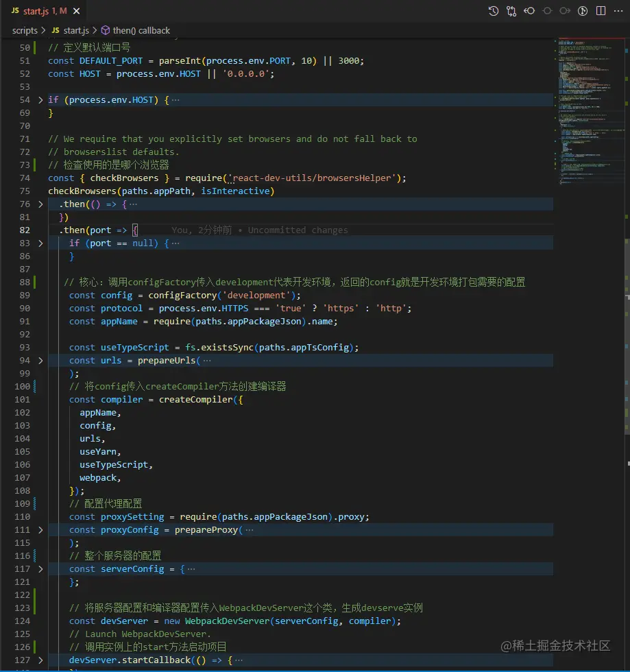Image resolution: width=630 pixels, height=672 pixels.
Task: Click DEFAULT_PORT constant on line 51
Action: point(111,61)
